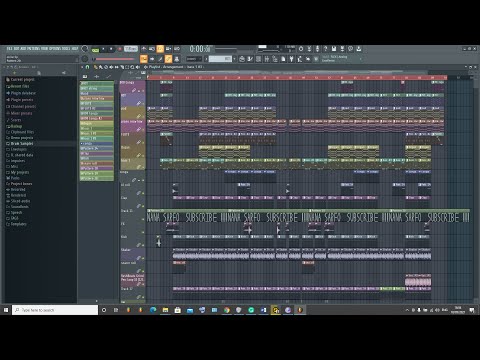Open the PATTERNS menu
Viewport: 480px width, 360px height.
(x=33, y=49)
